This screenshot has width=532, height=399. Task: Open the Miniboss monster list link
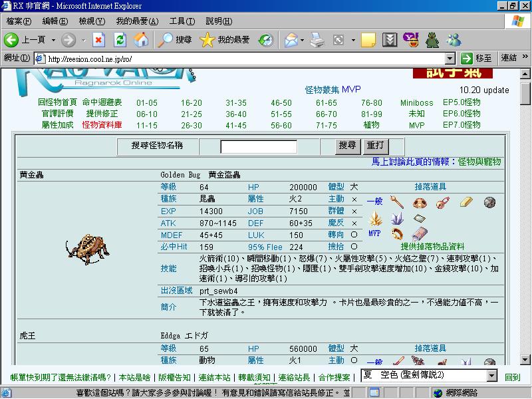click(x=416, y=102)
